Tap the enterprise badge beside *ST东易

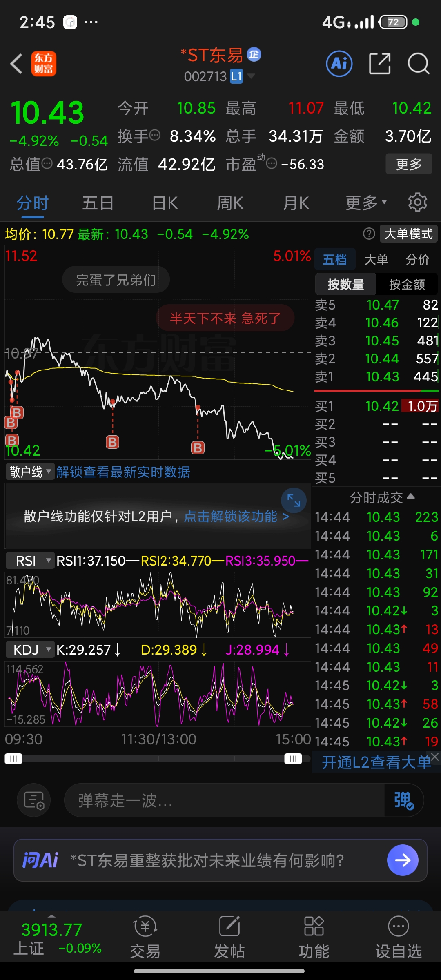point(254,54)
